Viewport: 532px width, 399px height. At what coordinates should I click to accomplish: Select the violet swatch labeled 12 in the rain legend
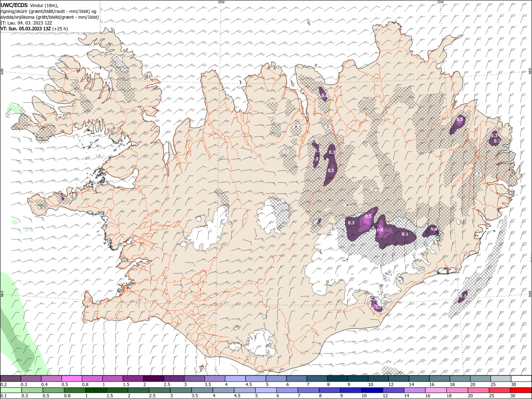click(x=393, y=390)
